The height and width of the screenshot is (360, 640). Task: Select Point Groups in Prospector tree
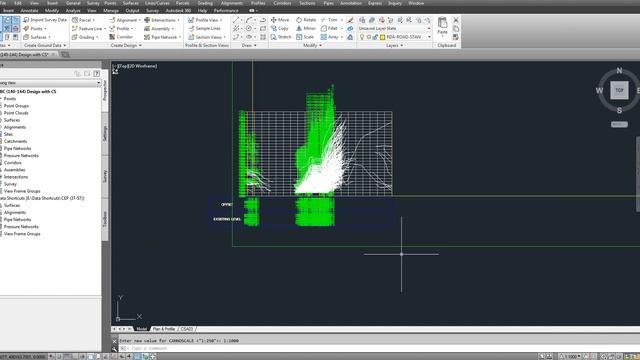[x=16, y=106]
